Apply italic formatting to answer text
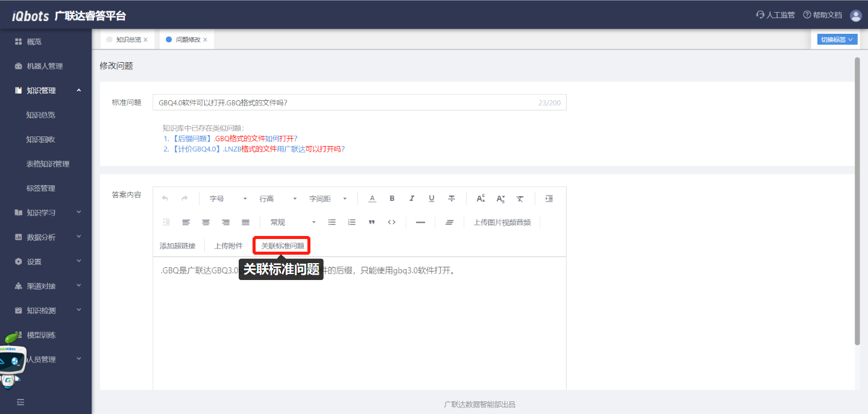Image resolution: width=868 pixels, height=414 pixels. [412, 199]
